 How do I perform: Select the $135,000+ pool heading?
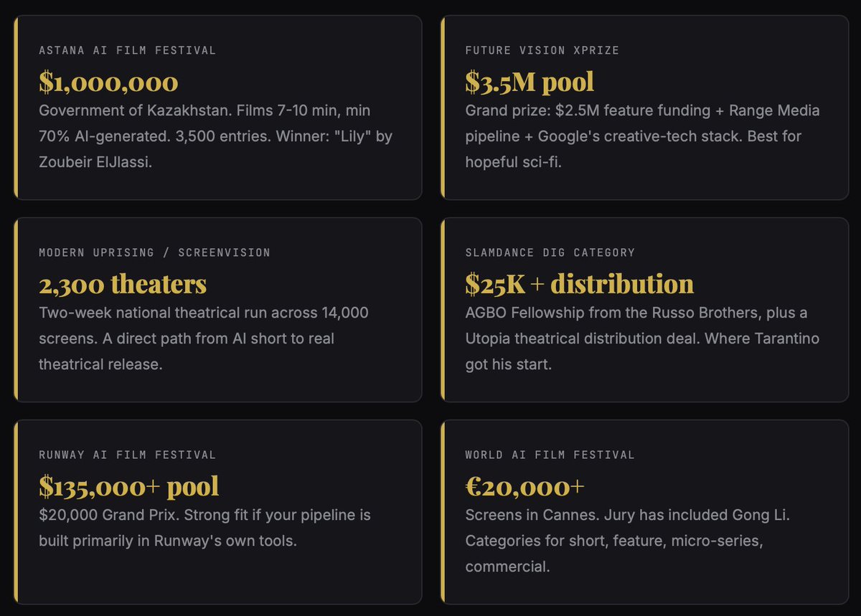tap(129, 486)
